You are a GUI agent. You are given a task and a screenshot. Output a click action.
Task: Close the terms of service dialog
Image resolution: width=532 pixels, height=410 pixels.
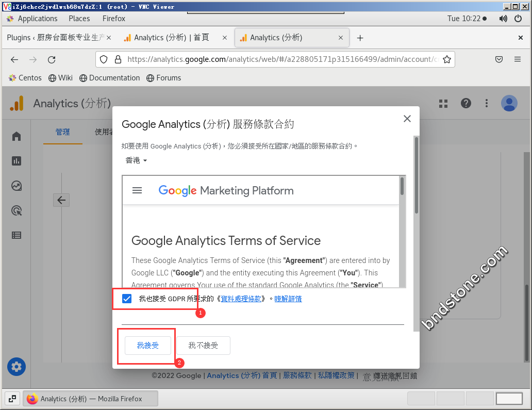407,119
